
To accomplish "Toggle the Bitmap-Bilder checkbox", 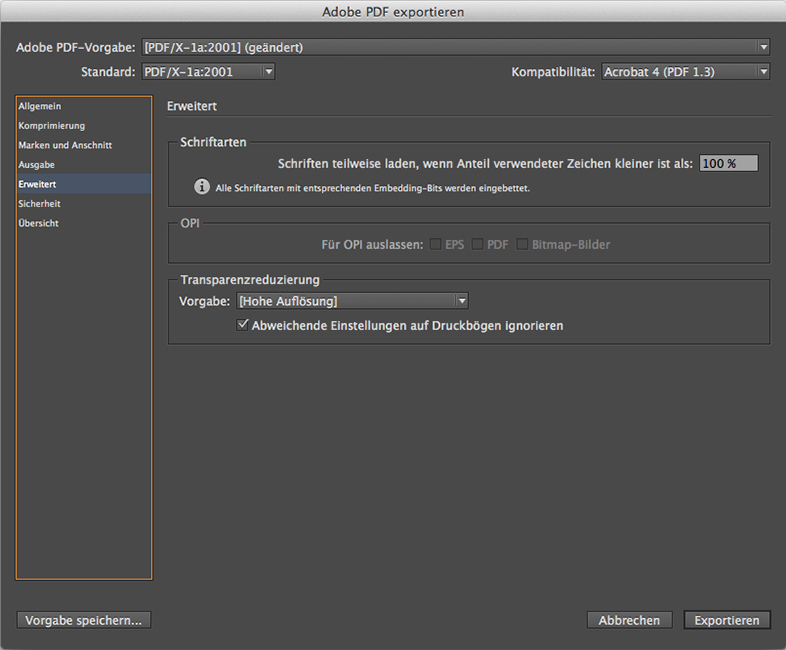I will pos(522,244).
